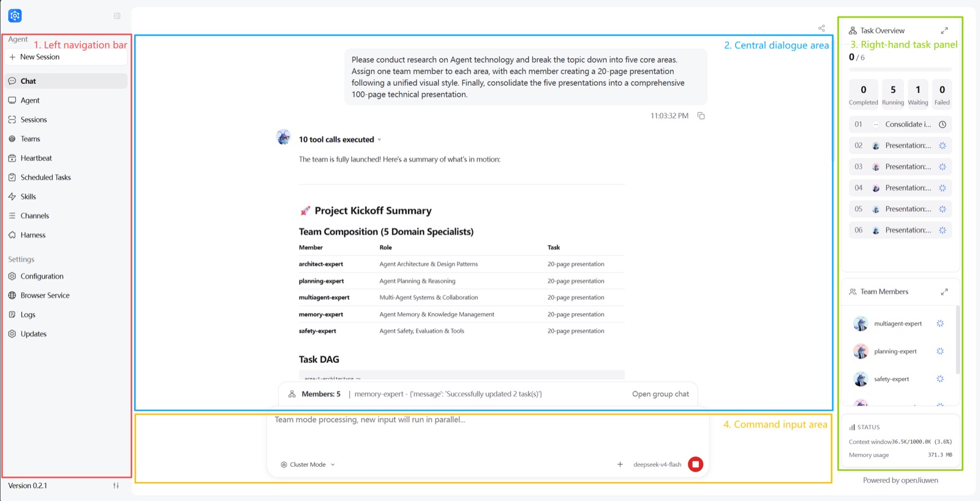Click the plus attachment icon near model name
The image size is (980, 501).
click(620, 464)
